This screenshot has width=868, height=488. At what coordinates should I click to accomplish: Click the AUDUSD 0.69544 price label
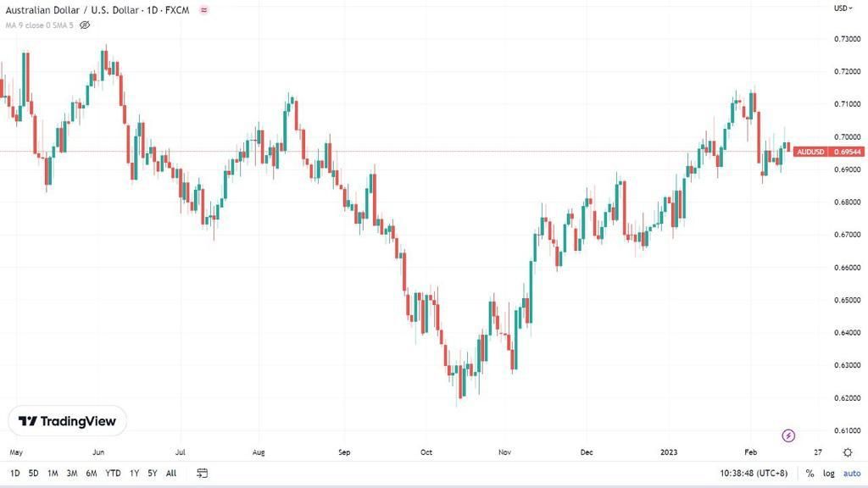pyautogui.click(x=829, y=152)
